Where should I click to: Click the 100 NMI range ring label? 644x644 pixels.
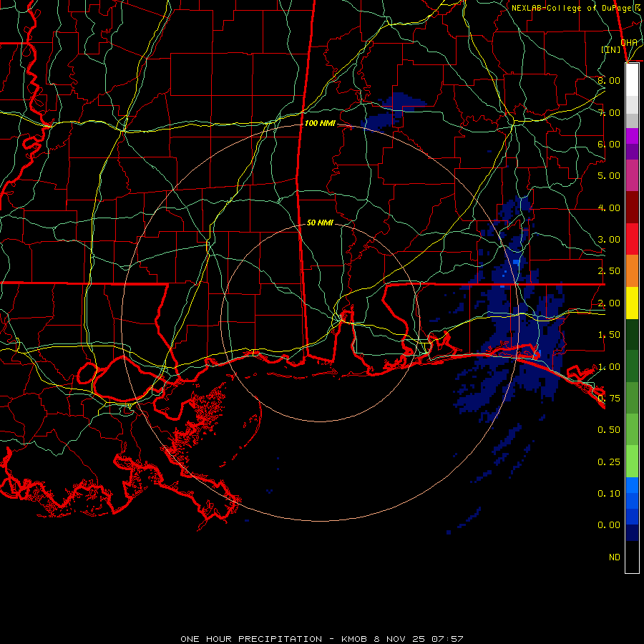320,123
